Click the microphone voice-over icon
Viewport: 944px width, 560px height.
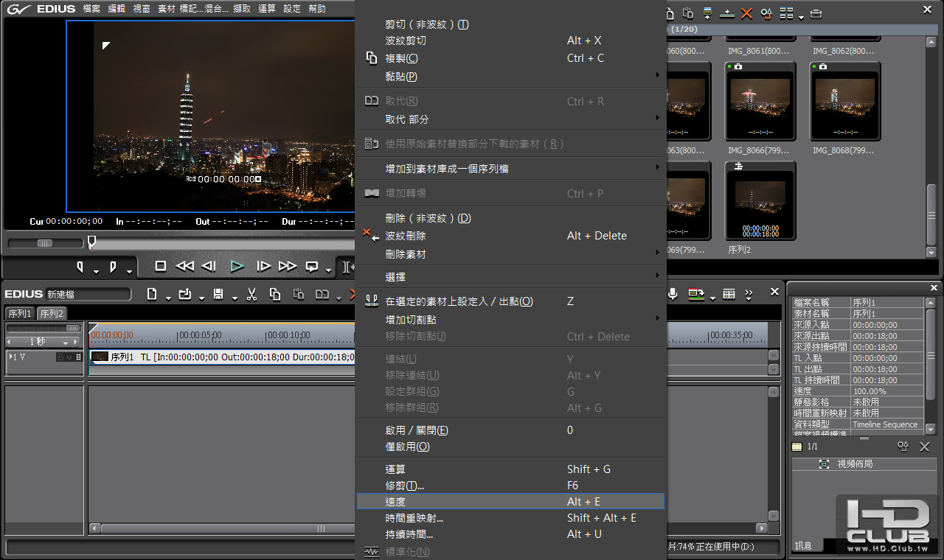point(673,295)
